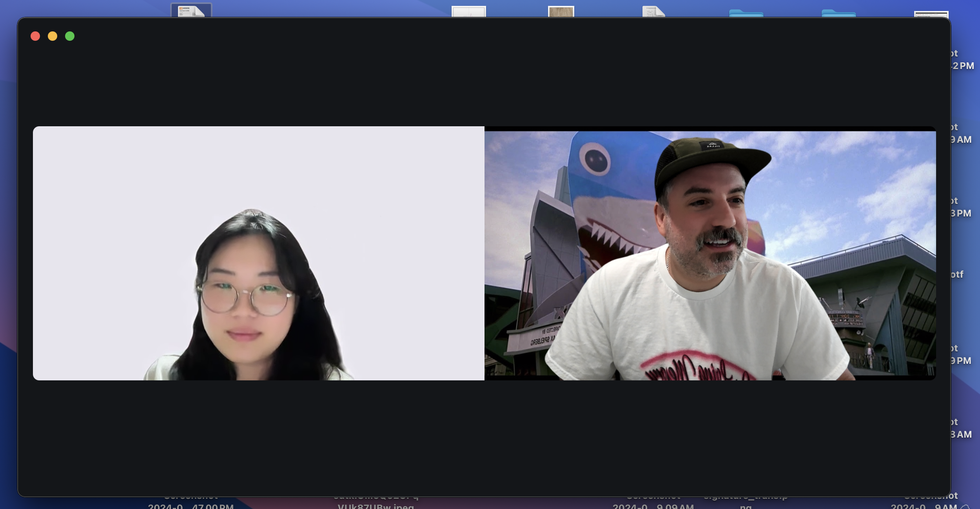This screenshot has height=509, width=980.
Task: Click the desktop file label 'VUk87UBw.jpeg'
Action: click(x=376, y=505)
